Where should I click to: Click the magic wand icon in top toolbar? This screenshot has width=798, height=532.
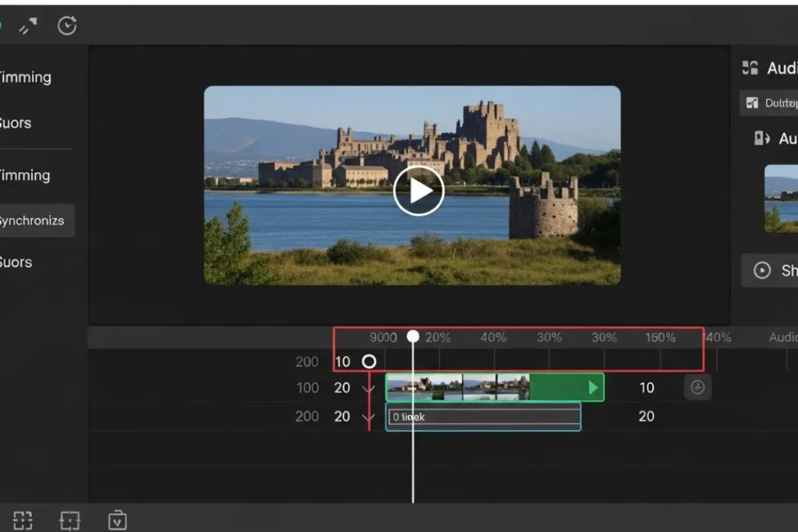[28, 26]
